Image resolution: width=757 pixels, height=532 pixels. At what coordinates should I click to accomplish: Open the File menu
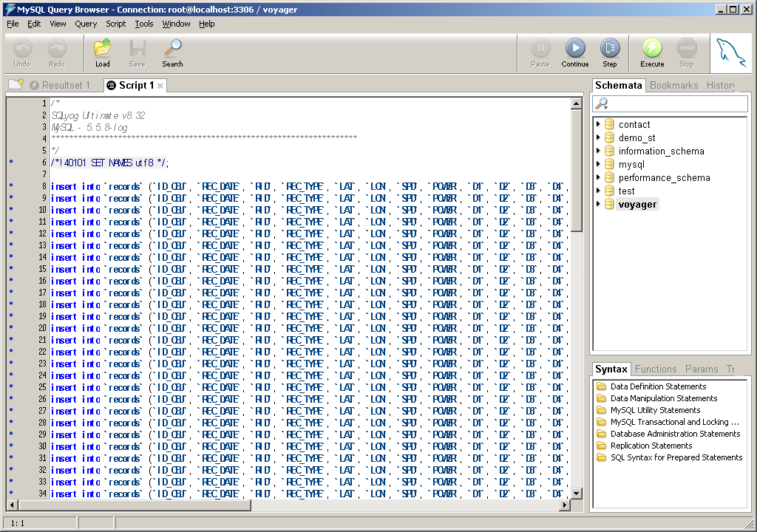tap(13, 24)
